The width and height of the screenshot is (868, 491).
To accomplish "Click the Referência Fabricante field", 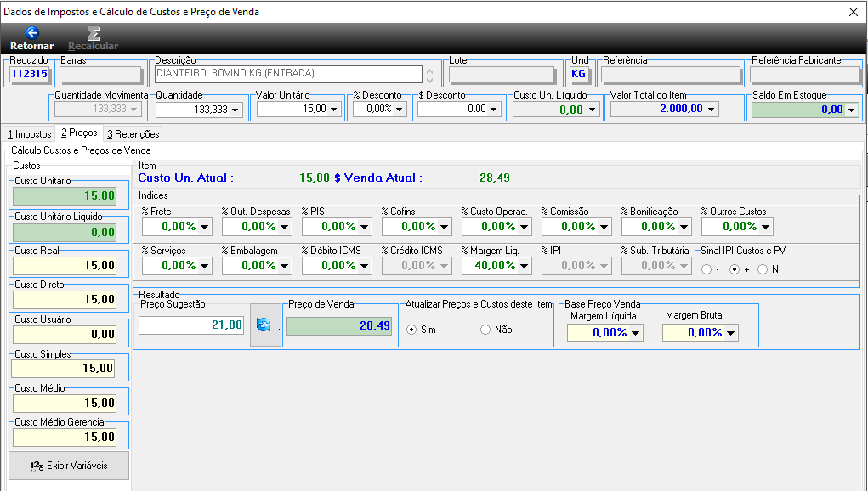I will [x=805, y=74].
